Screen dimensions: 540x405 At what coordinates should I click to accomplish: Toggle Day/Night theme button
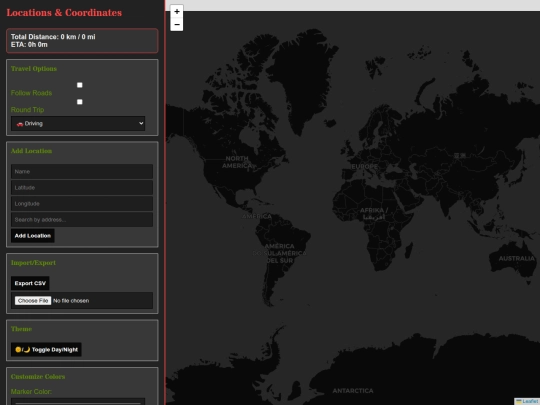click(46, 350)
